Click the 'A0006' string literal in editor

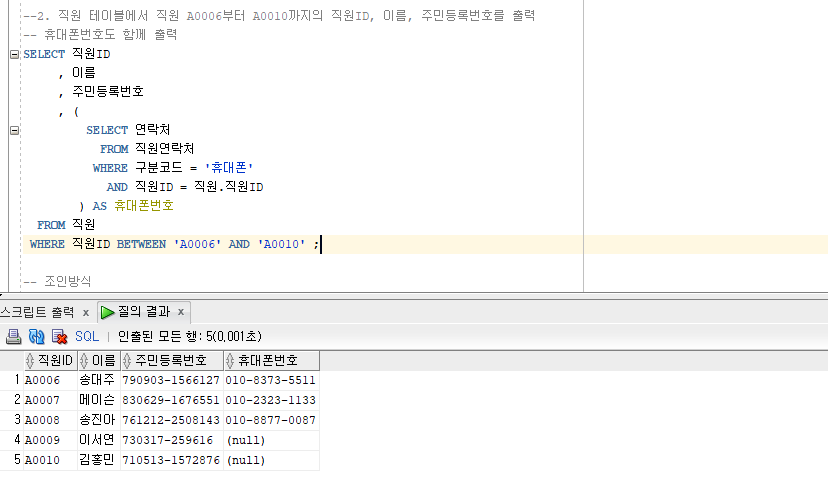point(197,244)
